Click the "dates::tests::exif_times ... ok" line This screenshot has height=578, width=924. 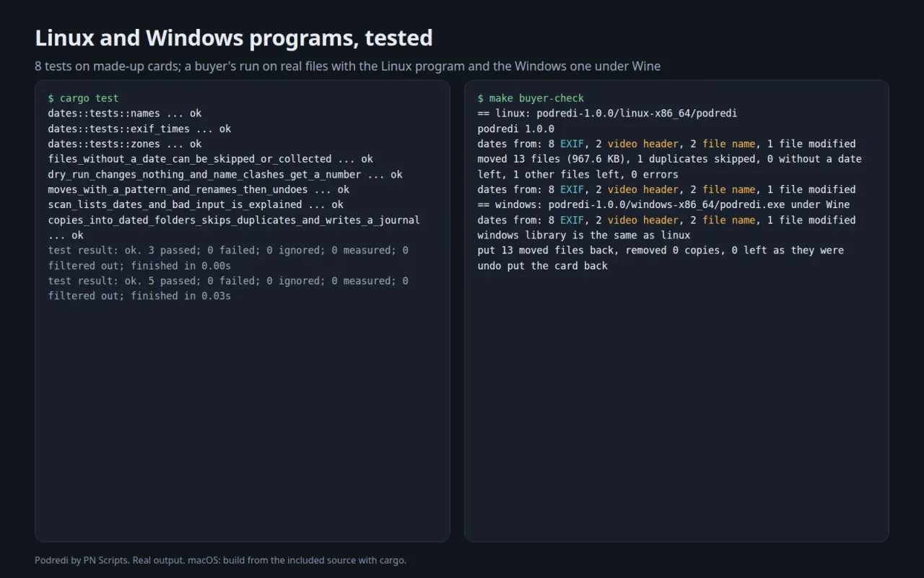[x=139, y=129]
